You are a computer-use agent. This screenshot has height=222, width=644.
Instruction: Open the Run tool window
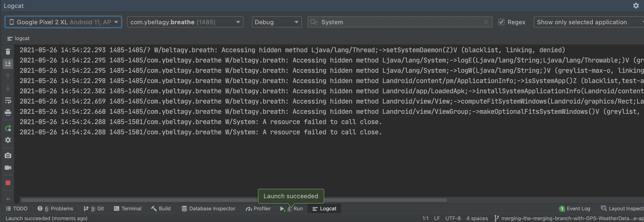click(x=291, y=208)
